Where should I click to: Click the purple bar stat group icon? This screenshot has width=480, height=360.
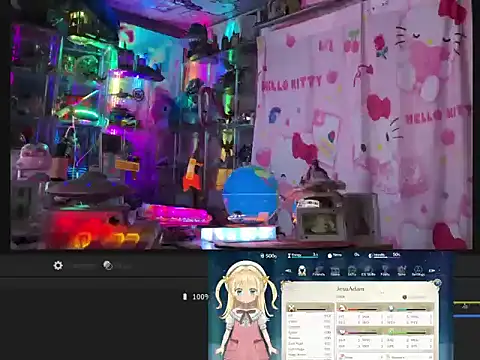tap(342, 332)
